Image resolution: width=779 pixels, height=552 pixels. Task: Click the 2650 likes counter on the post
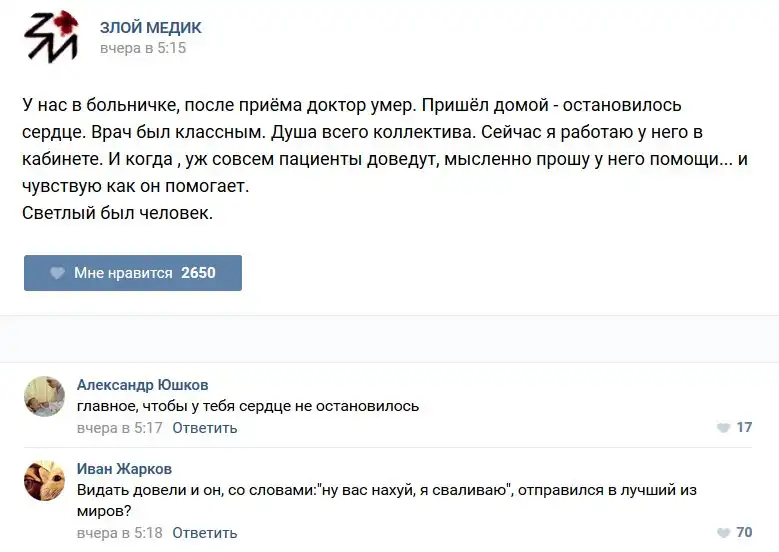tap(198, 273)
